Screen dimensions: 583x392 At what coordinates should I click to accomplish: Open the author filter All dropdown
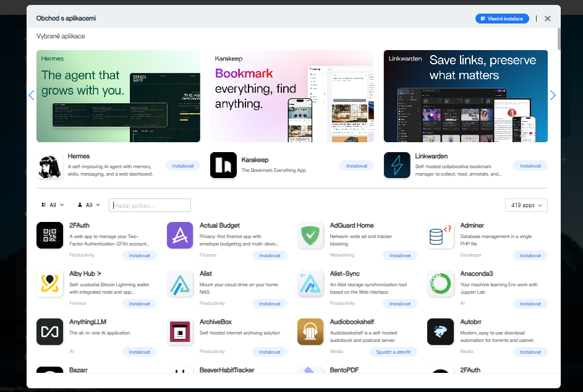pos(89,205)
